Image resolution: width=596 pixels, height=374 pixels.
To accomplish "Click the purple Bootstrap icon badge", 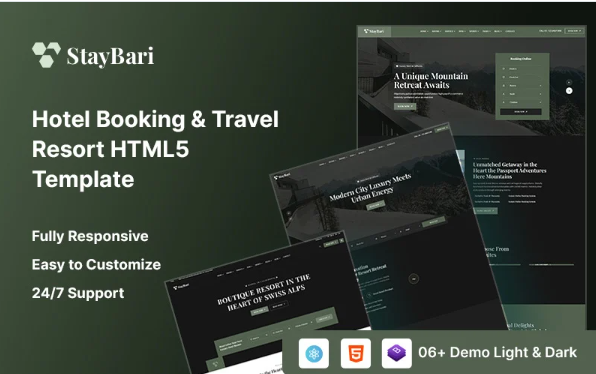I will [396, 353].
